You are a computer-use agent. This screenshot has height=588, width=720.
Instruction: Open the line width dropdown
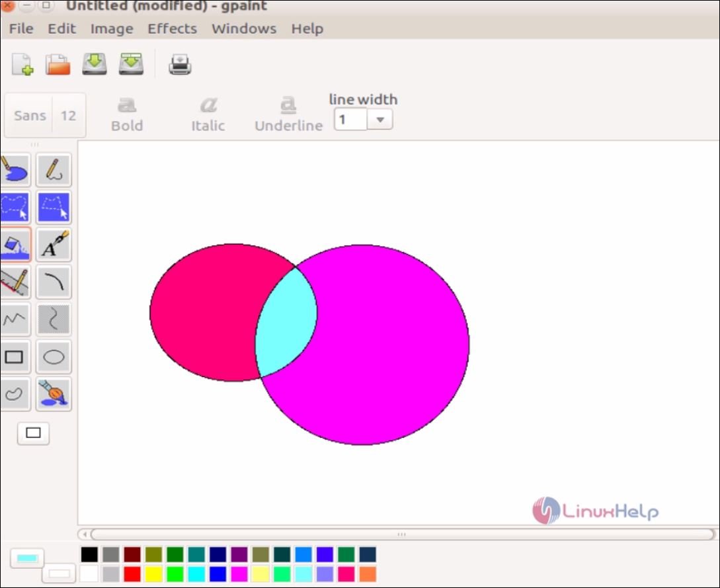(380, 120)
